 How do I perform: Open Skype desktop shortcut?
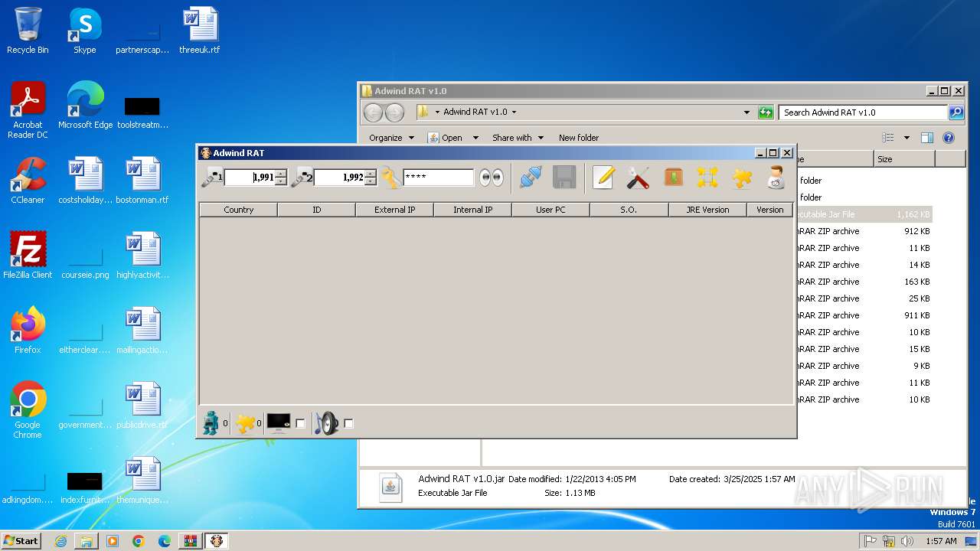85,31
